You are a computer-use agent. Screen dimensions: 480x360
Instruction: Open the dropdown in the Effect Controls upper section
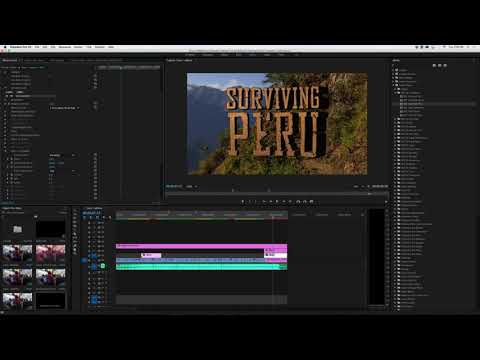(64, 108)
